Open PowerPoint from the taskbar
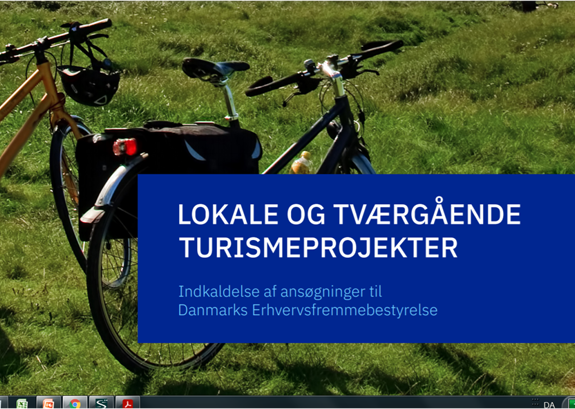This screenshot has width=575, height=409. pos(48,403)
